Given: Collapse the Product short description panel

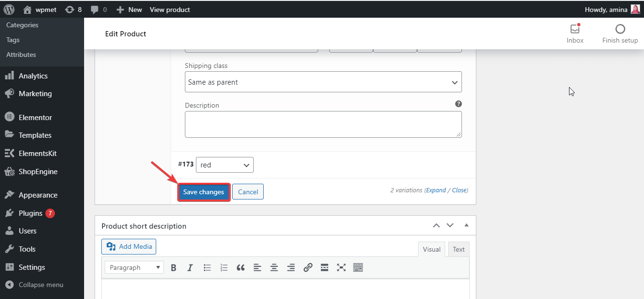Looking at the screenshot, I should point(467,225).
